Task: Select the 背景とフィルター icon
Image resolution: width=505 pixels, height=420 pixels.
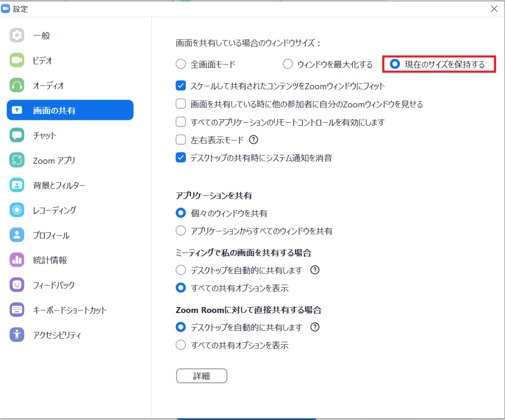Action: (x=17, y=185)
